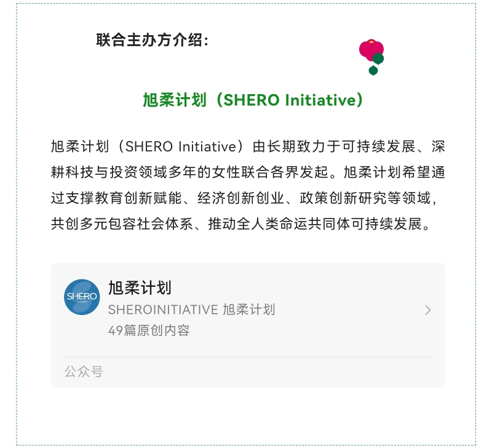
Task: Click the round SHERO account avatar
Action: coord(82,297)
